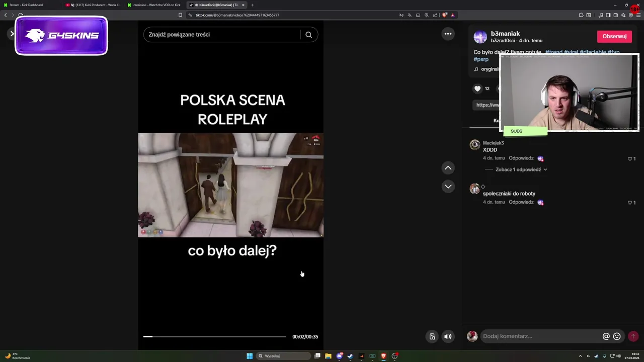Like the 'spoleczniaki do roboty' comment
The height and width of the screenshot is (362, 644).
[629, 203]
